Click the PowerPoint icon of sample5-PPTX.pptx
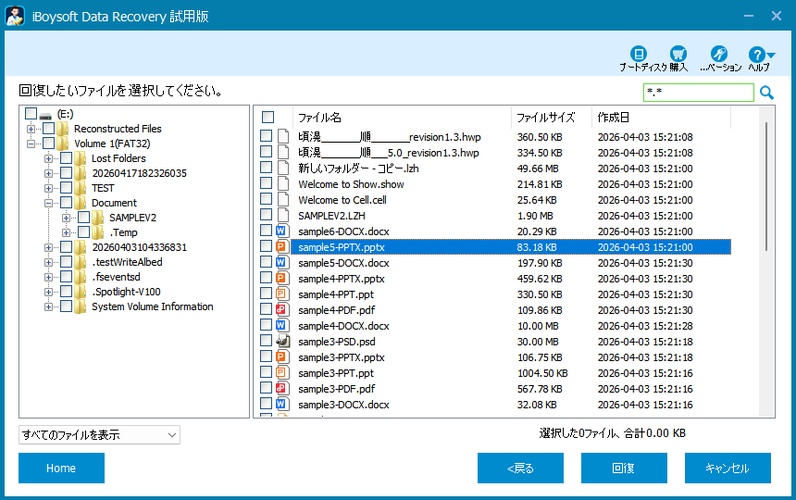This screenshot has height=500, width=796. pos(282,247)
